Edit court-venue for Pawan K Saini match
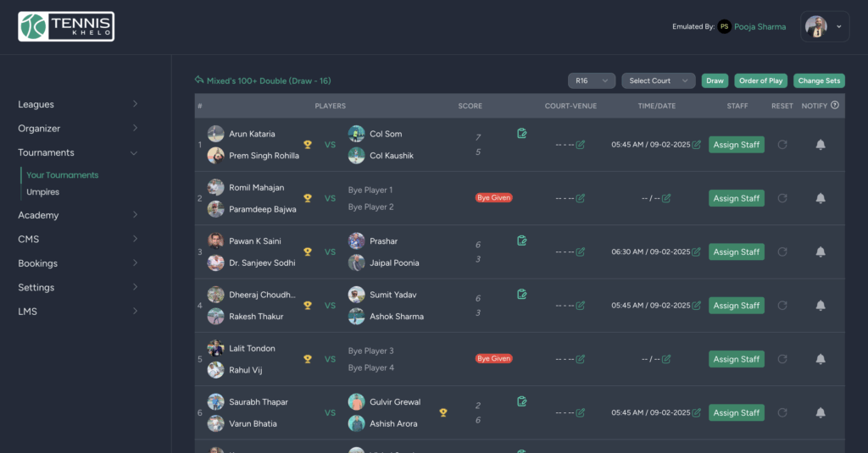Screen dimensions: 868x453 click(580, 251)
